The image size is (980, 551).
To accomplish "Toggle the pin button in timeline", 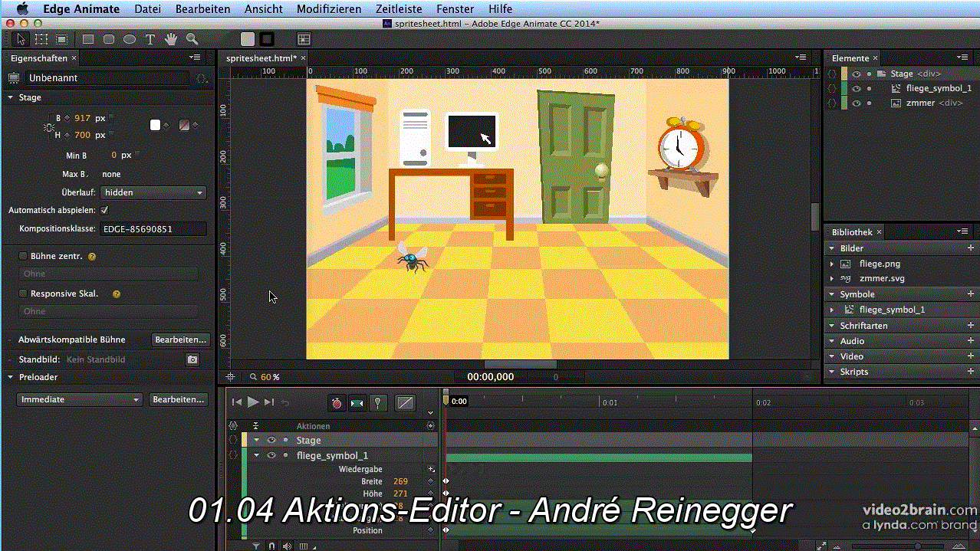I will pyautogui.click(x=378, y=402).
